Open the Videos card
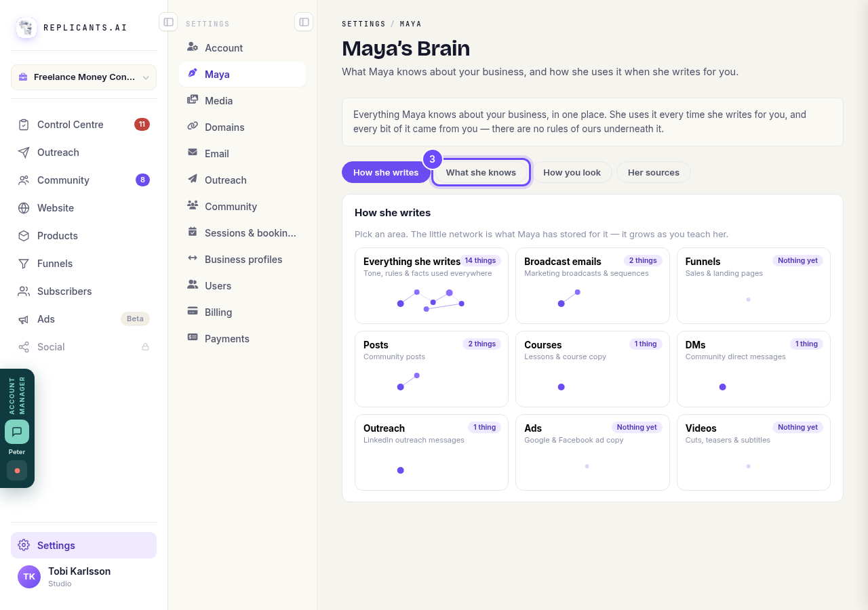The image size is (868, 610). click(753, 452)
